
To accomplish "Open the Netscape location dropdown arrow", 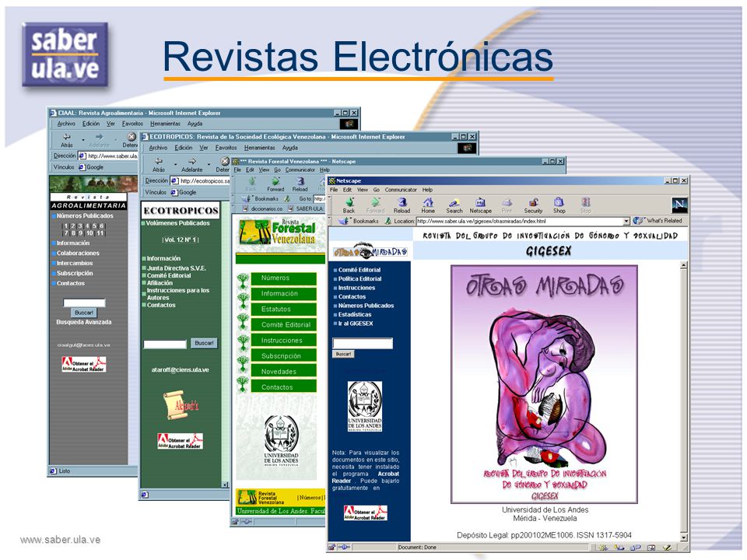I will pos(626,222).
